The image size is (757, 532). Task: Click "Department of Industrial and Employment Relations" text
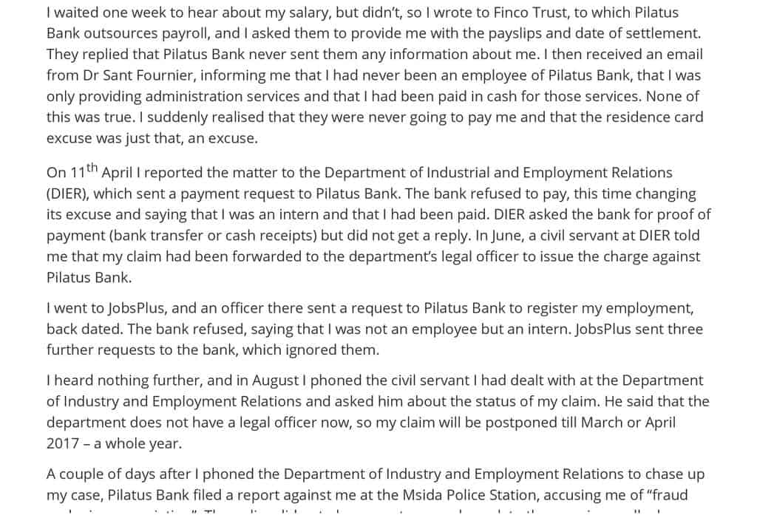pos(498,173)
